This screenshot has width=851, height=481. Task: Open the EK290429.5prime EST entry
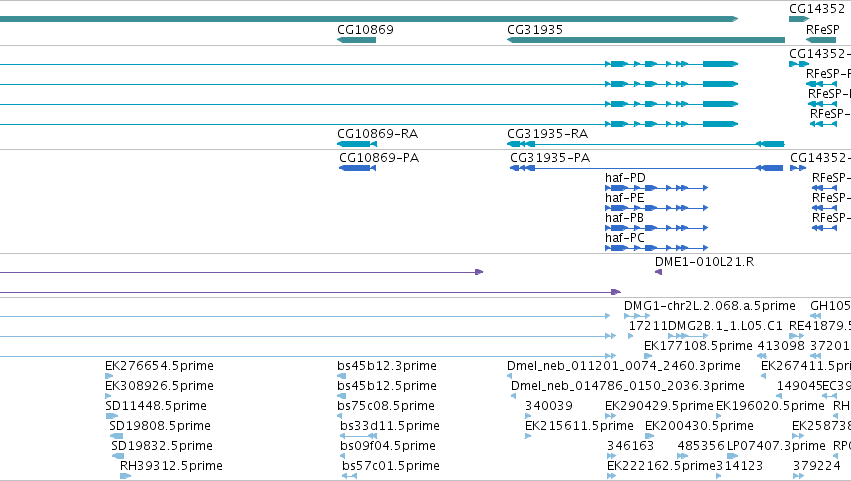pyautogui.click(x=659, y=406)
